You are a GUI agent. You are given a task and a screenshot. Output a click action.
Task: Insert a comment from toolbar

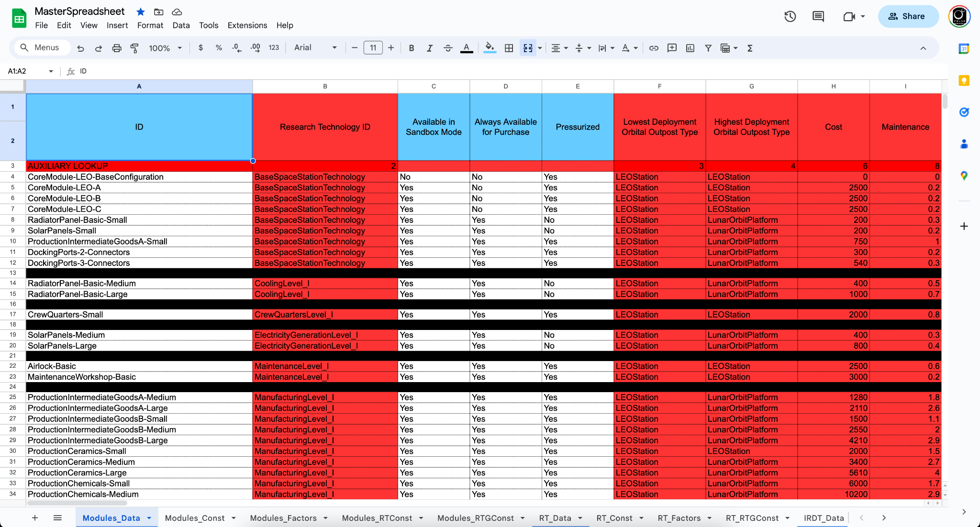pos(672,48)
